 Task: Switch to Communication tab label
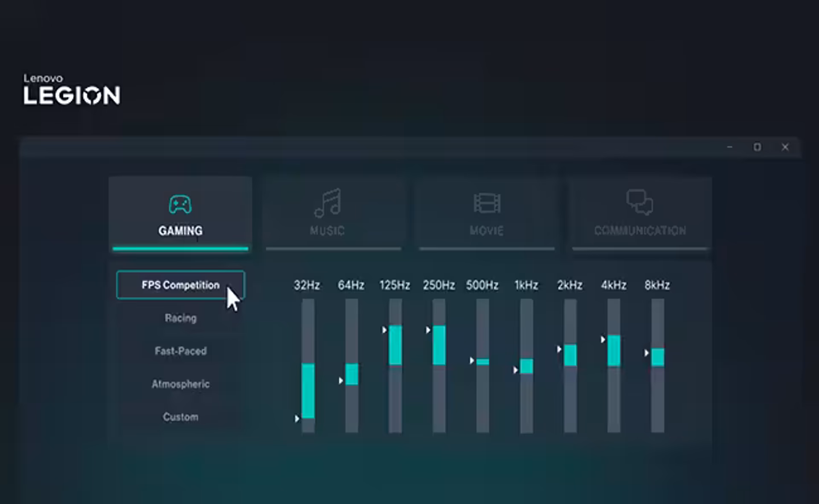[640, 231]
